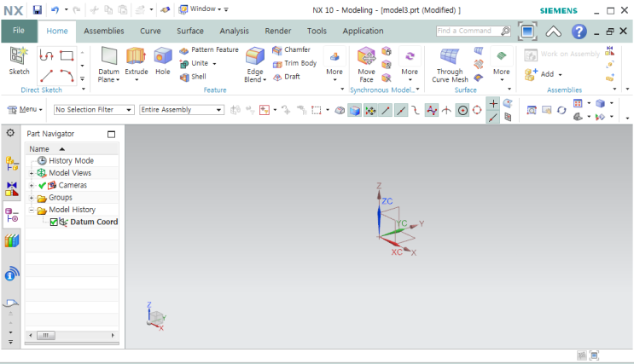Viewport: 634px width, 364px height.
Task: Toggle Mid Point snap option
Action: 401,110
